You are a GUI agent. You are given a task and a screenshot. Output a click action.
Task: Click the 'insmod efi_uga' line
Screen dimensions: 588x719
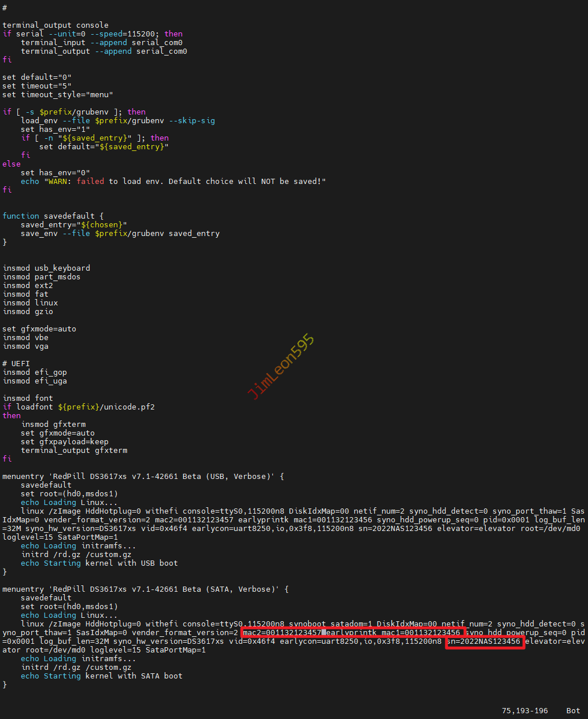pyautogui.click(x=35, y=381)
